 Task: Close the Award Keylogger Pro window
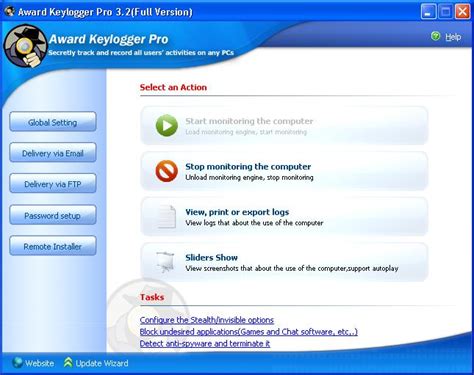click(462, 12)
